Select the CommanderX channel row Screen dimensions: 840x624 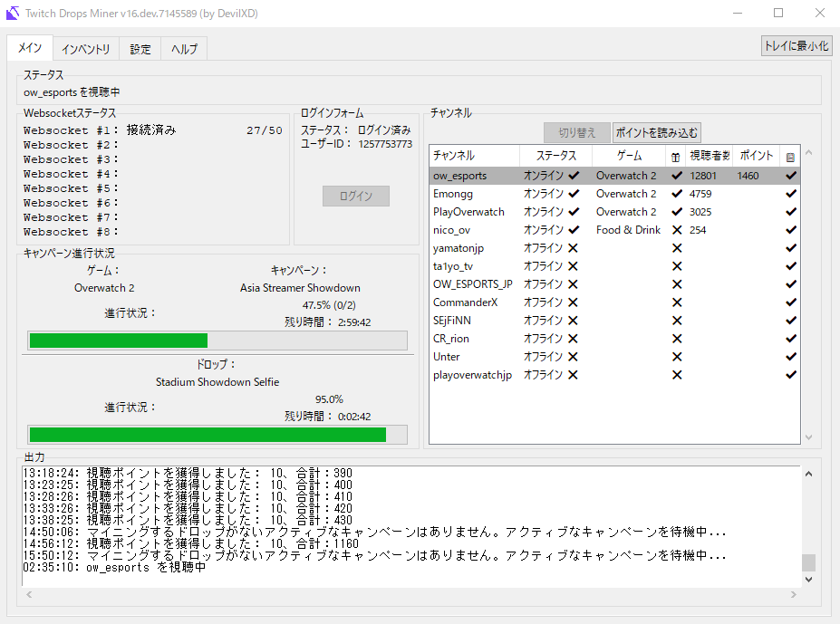[614, 302]
